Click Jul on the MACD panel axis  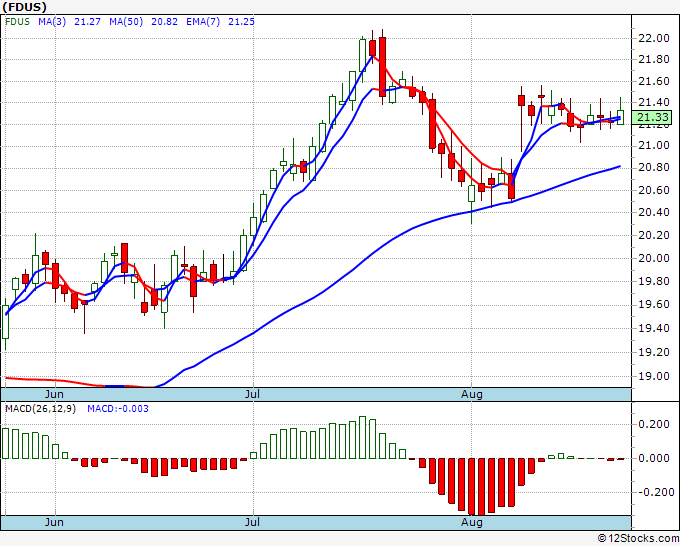[x=252, y=522]
